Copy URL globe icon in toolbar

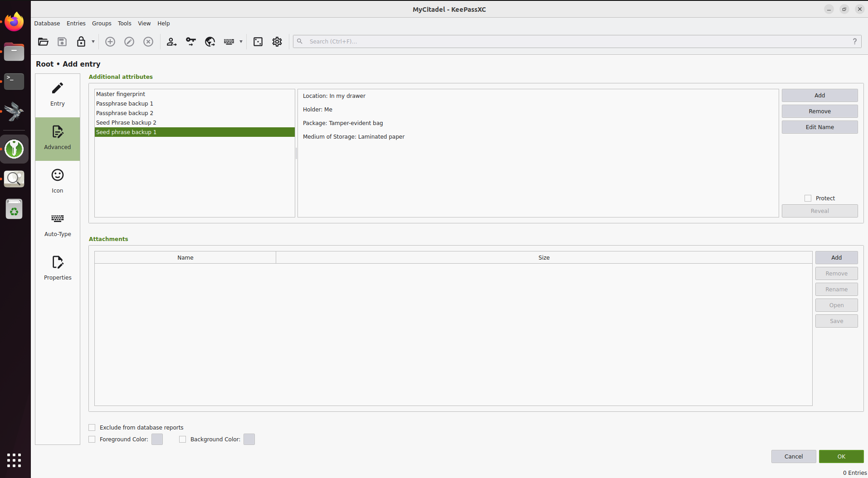click(x=210, y=42)
